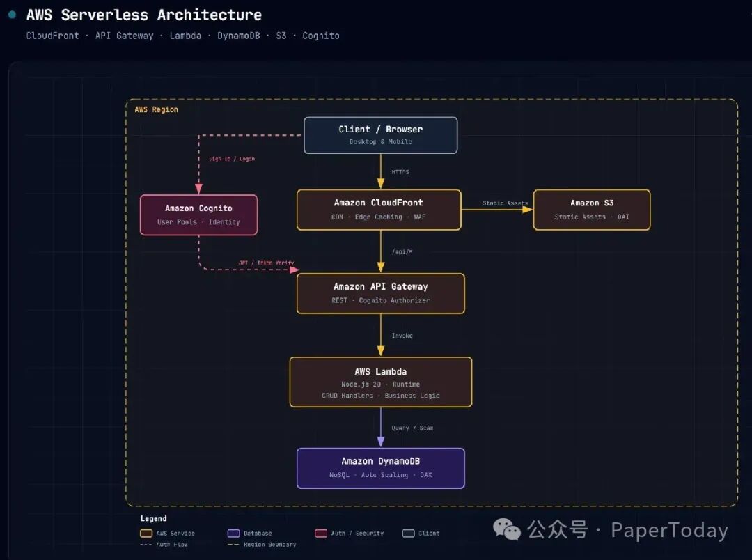Click the AWS Region boundary label

tap(157, 109)
